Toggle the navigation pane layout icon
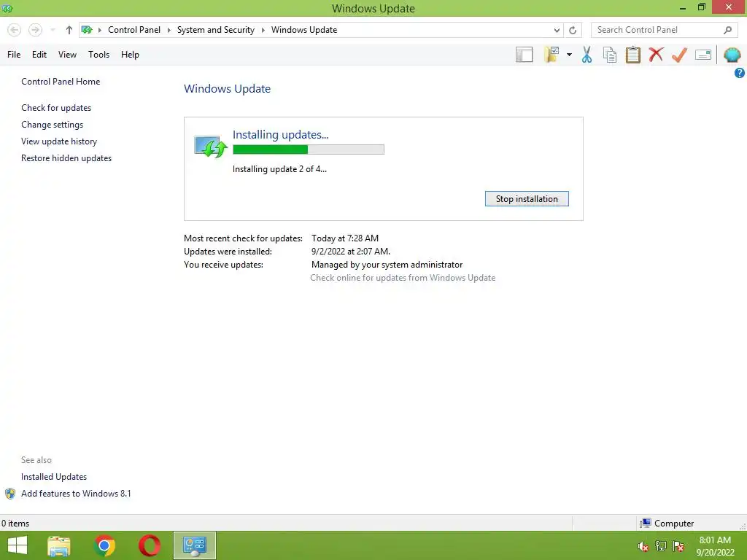The width and height of the screenshot is (747, 560). pyautogui.click(x=524, y=55)
